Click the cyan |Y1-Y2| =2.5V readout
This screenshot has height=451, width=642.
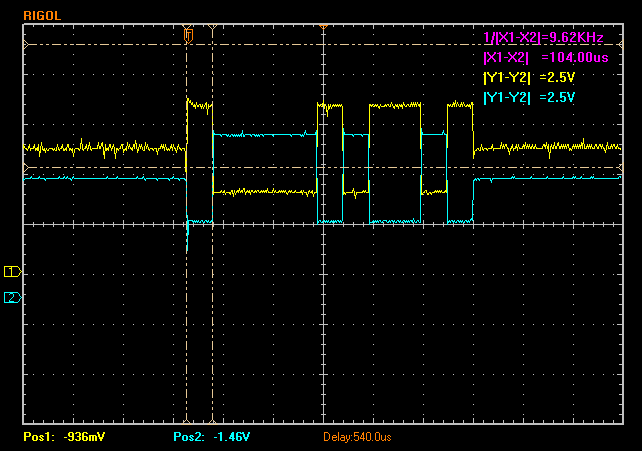[x=529, y=97]
